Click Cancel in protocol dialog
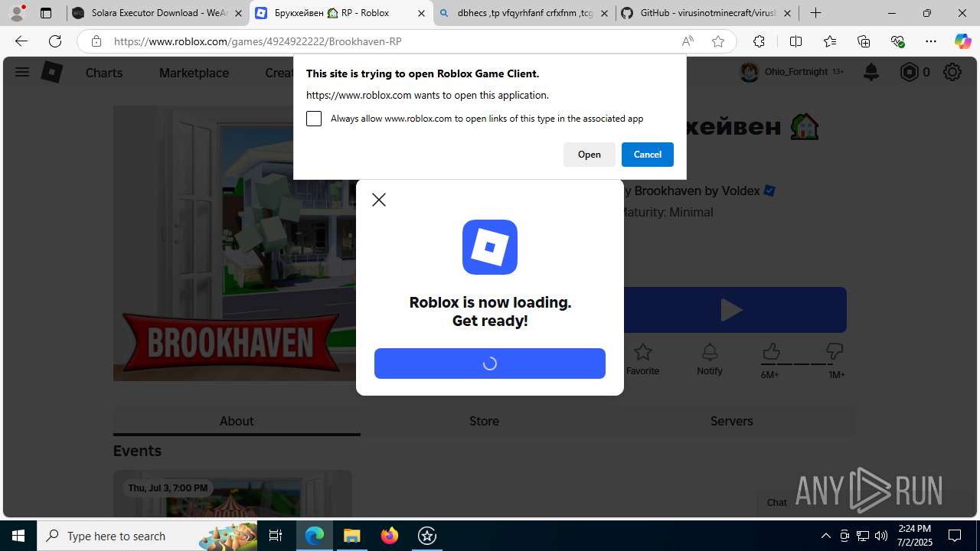 pyautogui.click(x=648, y=155)
